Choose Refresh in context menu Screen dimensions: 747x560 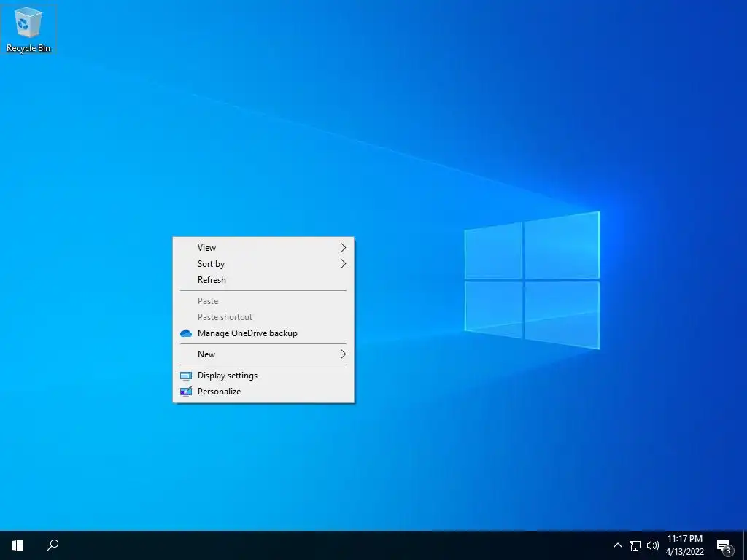point(263,280)
